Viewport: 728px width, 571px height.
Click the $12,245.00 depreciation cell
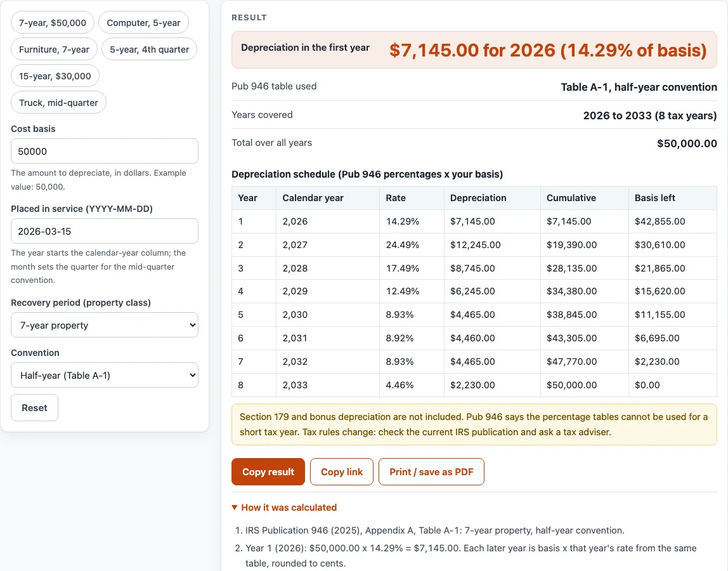tap(492, 245)
